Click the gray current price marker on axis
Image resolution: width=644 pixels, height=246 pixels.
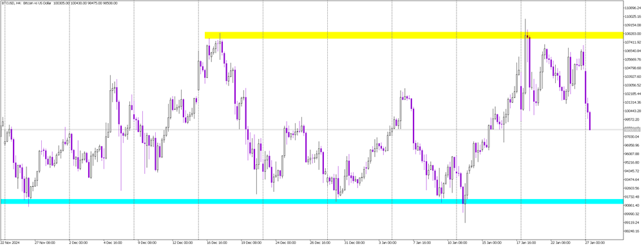coord(632,130)
